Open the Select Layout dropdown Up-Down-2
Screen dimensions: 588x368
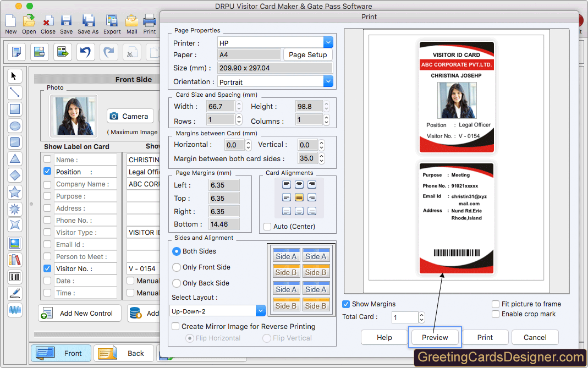click(261, 311)
